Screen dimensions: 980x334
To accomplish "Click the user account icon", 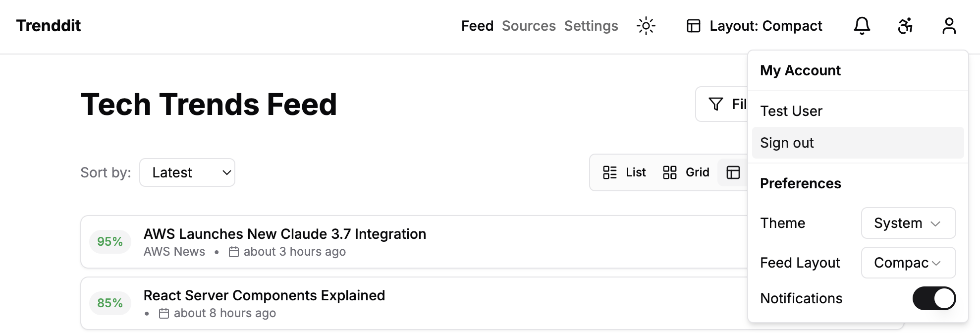I will [x=949, y=26].
